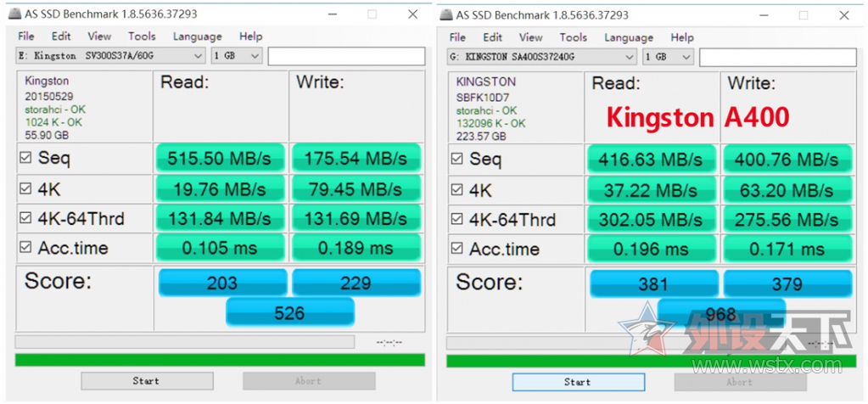Open View menu in right window
868x404 pixels.
(x=530, y=37)
